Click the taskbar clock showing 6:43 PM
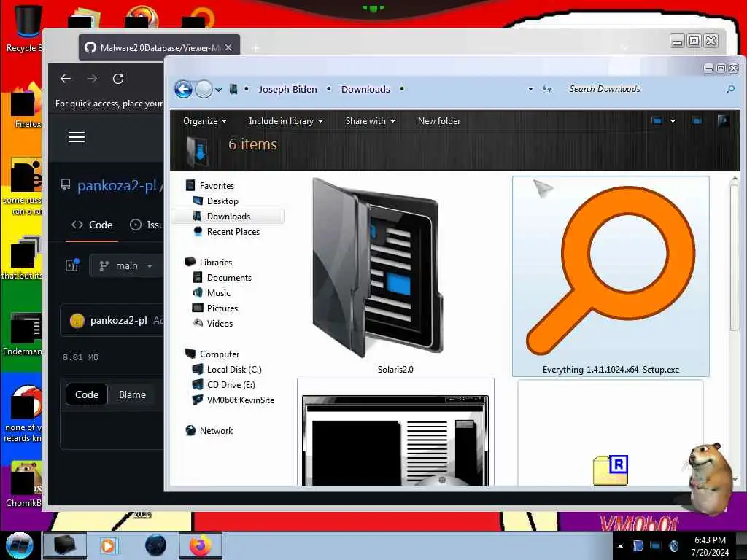Image resolution: width=747 pixels, height=560 pixels. click(710, 546)
